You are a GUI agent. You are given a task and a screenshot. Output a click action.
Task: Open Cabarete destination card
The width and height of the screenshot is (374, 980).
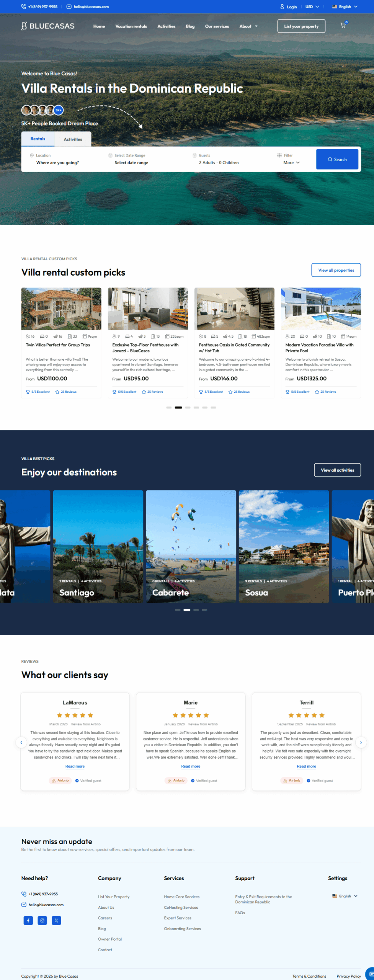[x=191, y=547]
